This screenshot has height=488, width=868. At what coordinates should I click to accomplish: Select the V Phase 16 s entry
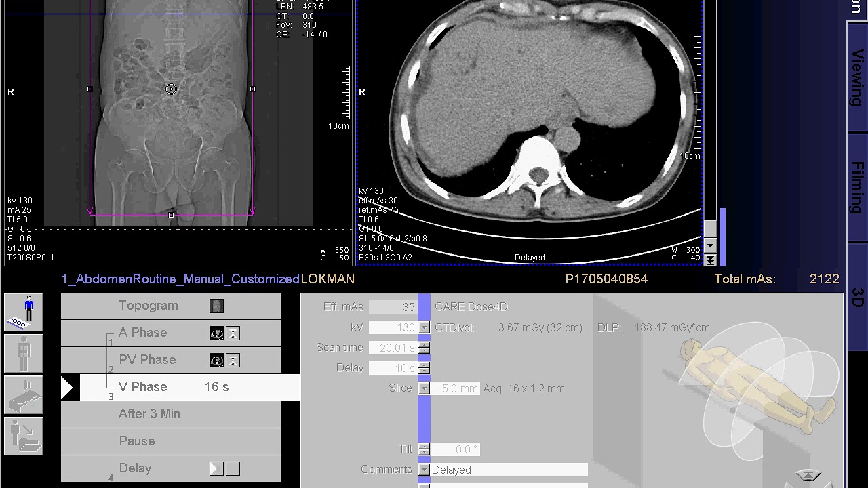point(190,387)
